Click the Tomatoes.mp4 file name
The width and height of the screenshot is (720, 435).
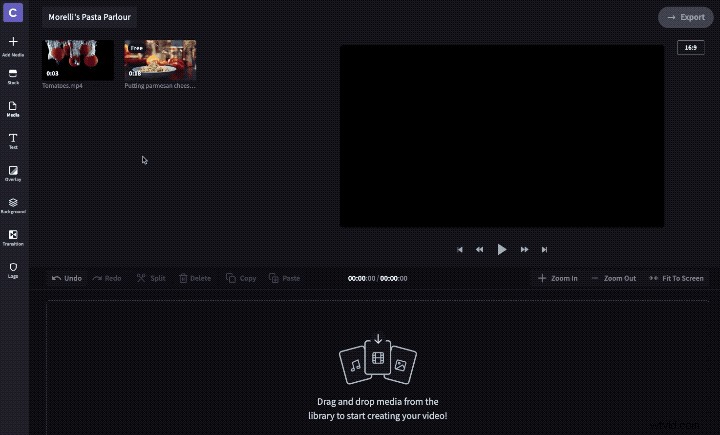click(x=62, y=85)
